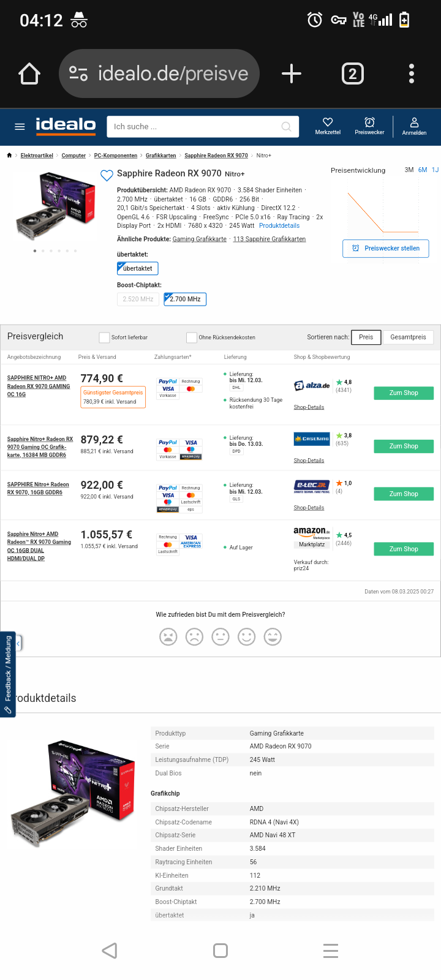The width and height of the screenshot is (441, 980).
Task: Open the browser three-dot menu
Action: [412, 74]
